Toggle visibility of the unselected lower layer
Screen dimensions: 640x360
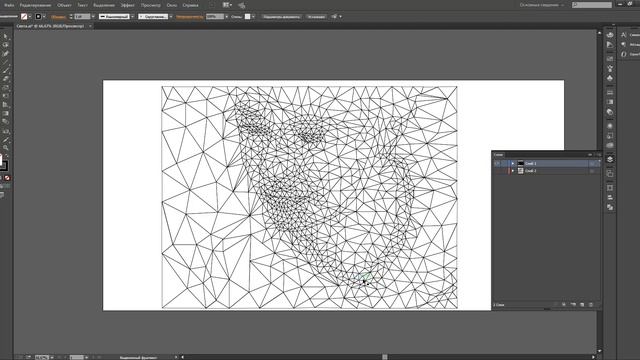497,171
